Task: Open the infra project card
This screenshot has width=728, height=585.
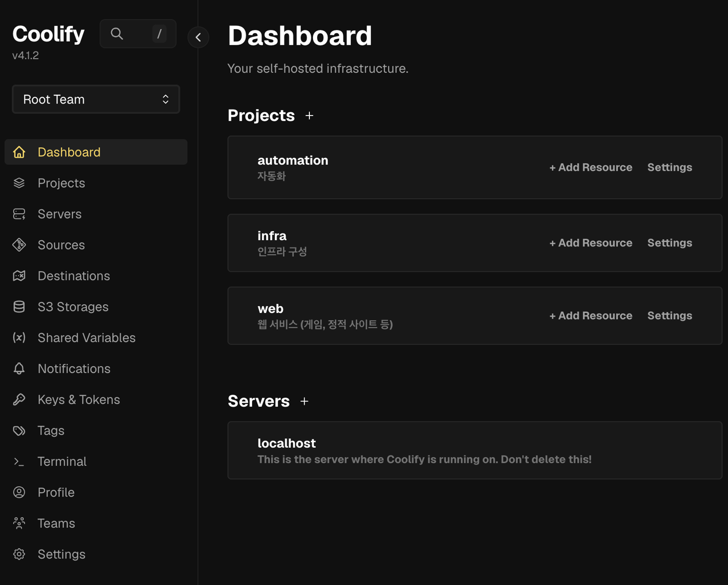Action: tap(475, 243)
